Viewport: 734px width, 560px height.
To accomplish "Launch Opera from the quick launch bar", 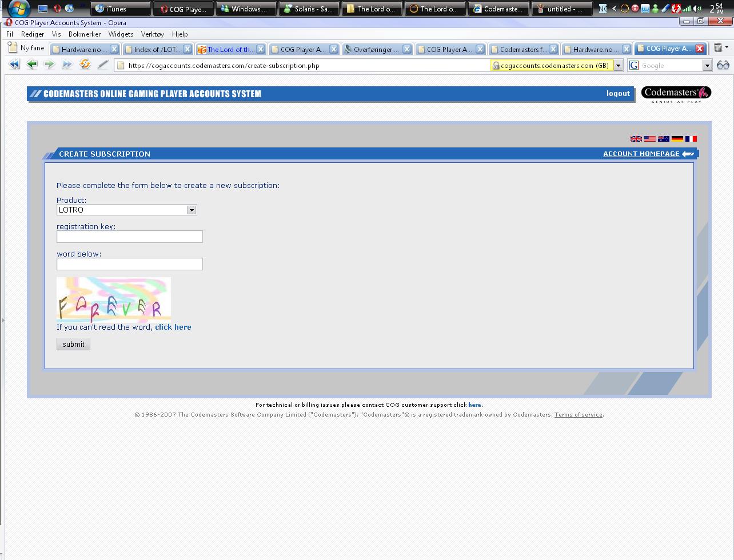I will (x=57, y=9).
